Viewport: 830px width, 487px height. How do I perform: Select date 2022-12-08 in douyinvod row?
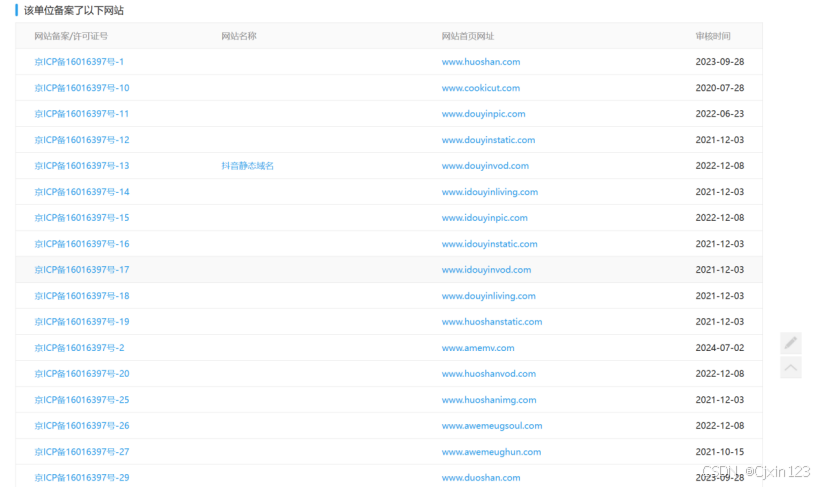point(720,166)
